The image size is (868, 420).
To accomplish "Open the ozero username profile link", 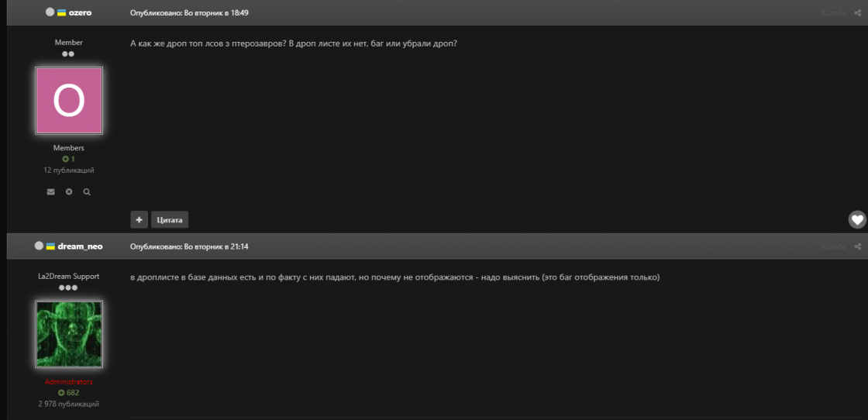I will 81,13.
